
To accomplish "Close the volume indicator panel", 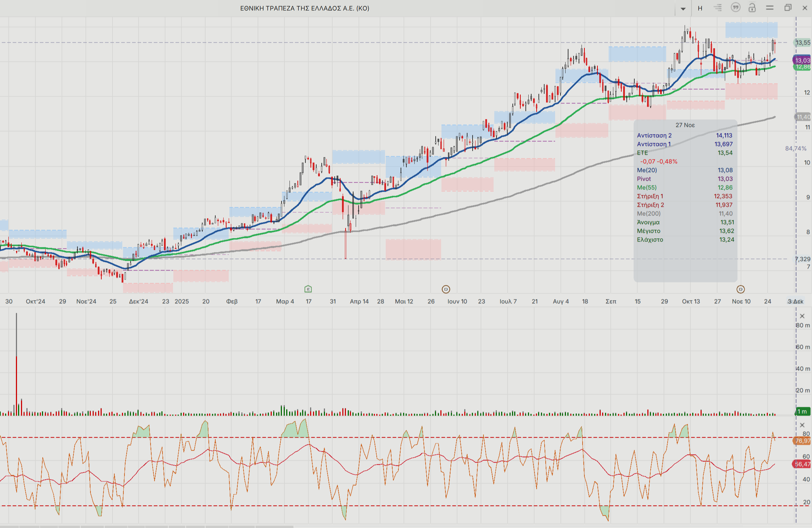I will 802,316.
